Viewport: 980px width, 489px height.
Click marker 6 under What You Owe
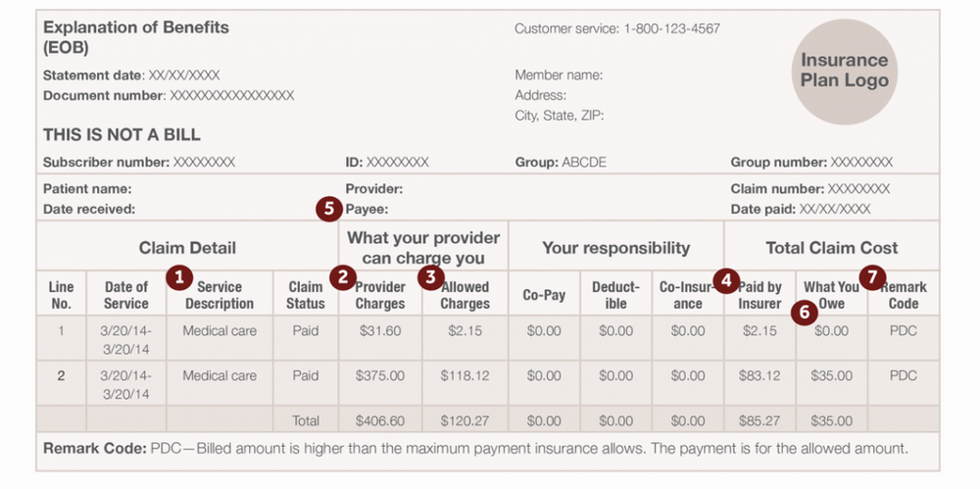coord(804,312)
